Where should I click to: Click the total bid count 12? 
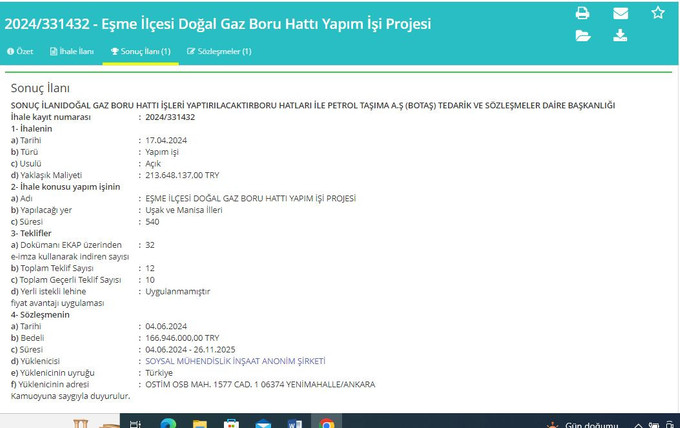point(150,268)
